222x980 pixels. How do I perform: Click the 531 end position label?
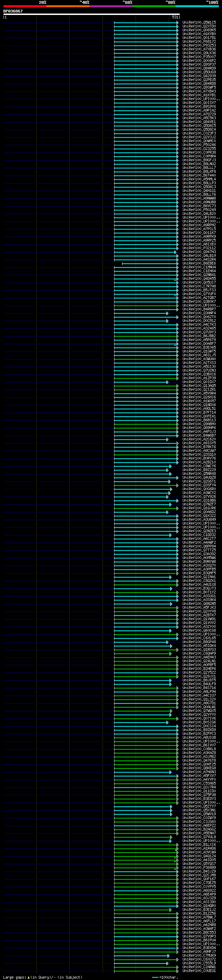[175, 17]
